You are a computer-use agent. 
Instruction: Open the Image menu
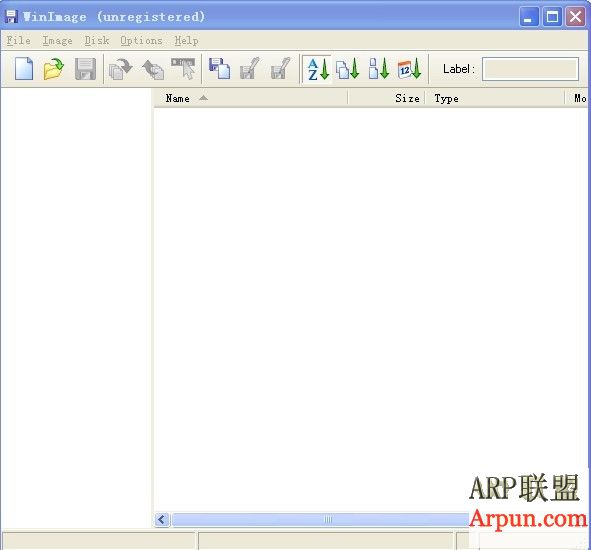(57, 40)
